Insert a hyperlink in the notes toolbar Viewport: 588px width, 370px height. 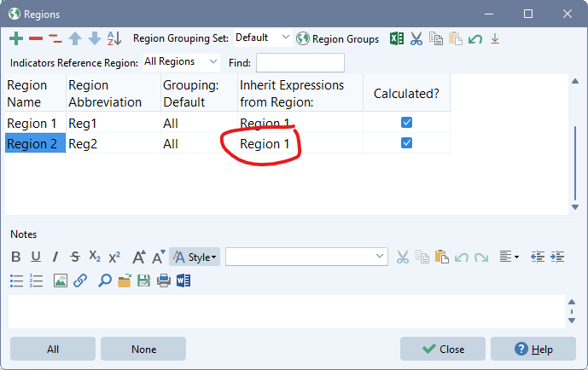point(80,280)
